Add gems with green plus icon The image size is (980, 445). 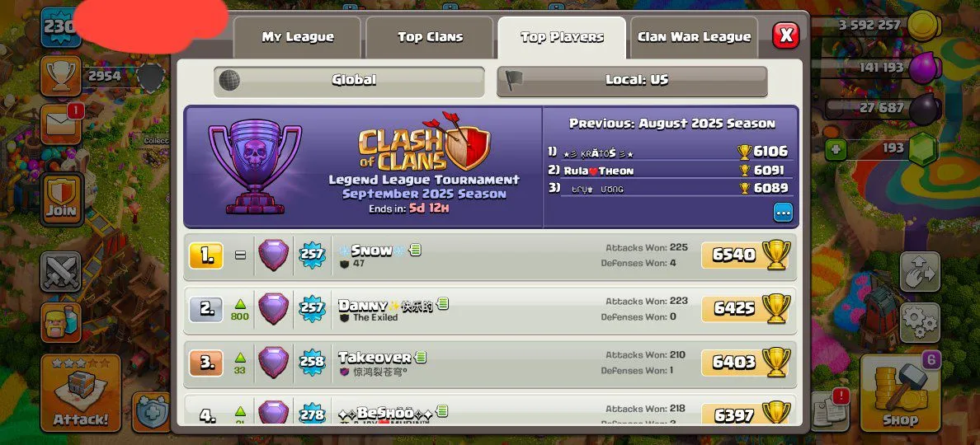[x=834, y=149]
